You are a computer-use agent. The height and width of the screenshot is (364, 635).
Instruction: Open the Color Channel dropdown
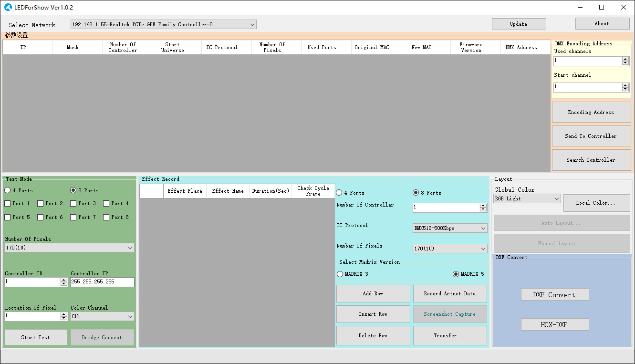103,316
